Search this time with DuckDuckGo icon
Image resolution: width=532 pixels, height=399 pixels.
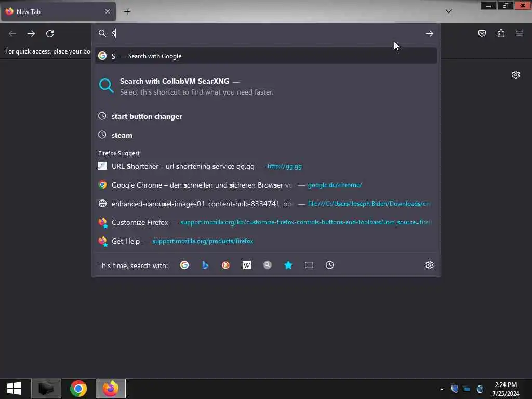click(225, 265)
